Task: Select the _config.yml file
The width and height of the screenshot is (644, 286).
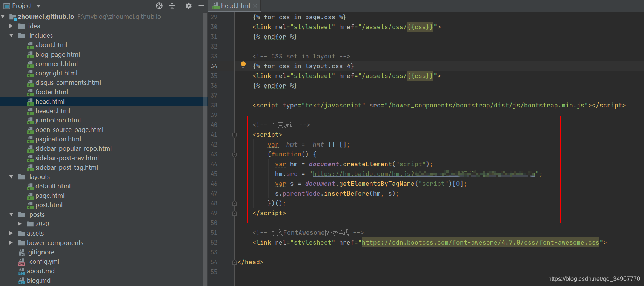Action: pos(43,262)
